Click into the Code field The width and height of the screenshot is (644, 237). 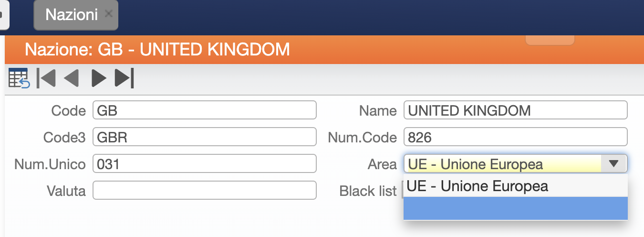pos(205,110)
